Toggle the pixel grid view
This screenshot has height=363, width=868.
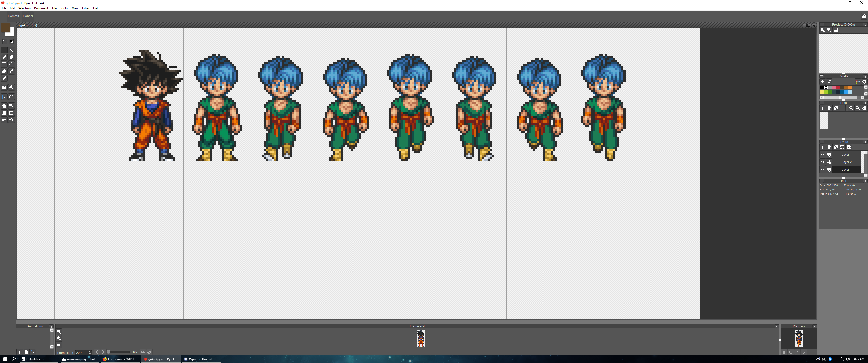(x=4, y=113)
